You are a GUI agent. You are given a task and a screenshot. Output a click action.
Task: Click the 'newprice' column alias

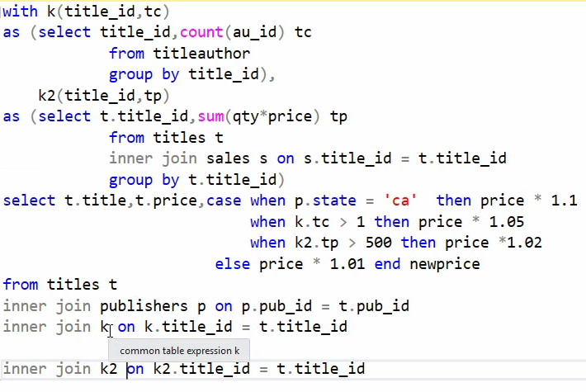445,265
